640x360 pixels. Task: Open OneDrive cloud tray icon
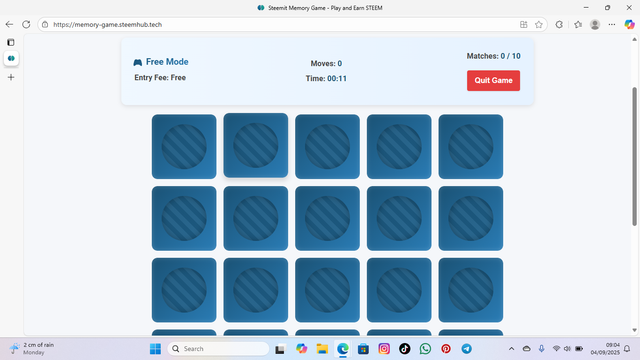coord(527,349)
